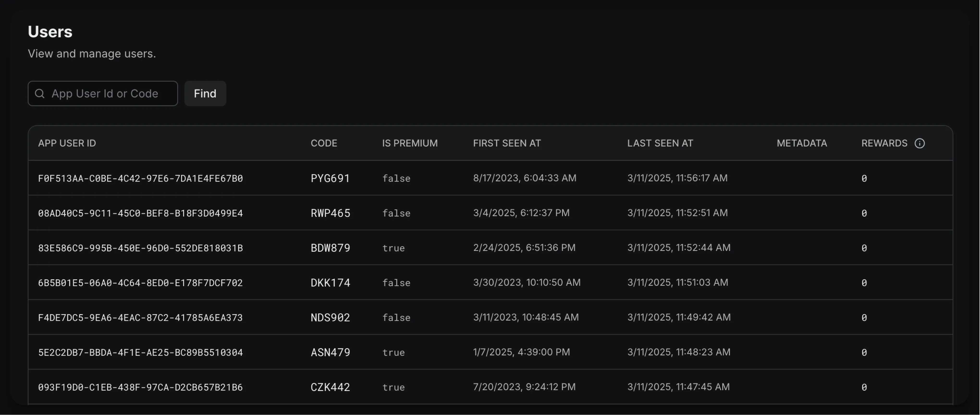Screen dimensions: 980x415
Task: Open user with code RWP465
Action: [330, 213]
